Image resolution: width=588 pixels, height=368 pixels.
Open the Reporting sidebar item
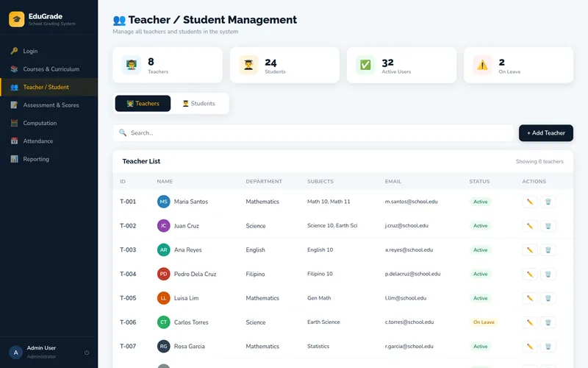[x=49, y=159]
